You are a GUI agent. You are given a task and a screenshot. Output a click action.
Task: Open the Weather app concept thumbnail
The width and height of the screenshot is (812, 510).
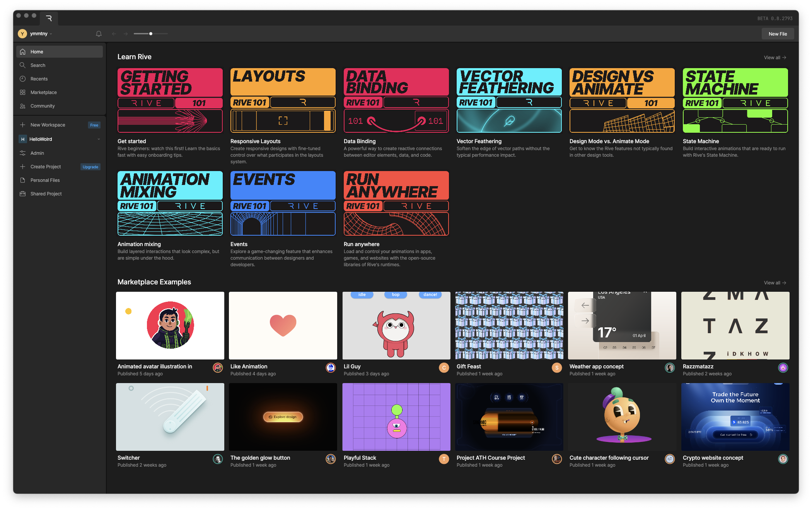point(622,325)
